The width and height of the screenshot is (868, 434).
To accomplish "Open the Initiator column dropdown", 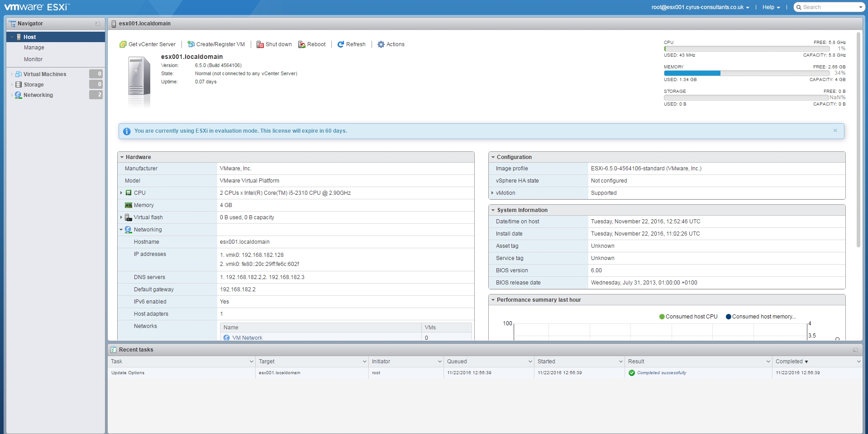I will (x=440, y=362).
